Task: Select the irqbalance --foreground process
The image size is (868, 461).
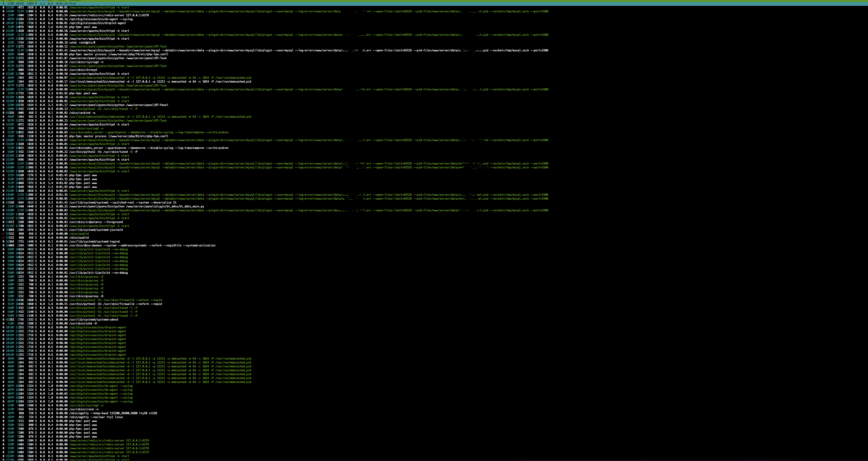Action: tap(96, 222)
